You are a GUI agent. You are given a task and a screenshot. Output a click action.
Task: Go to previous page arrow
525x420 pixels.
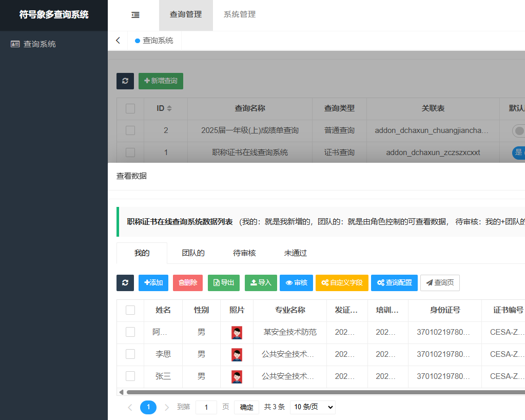pos(130,407)
